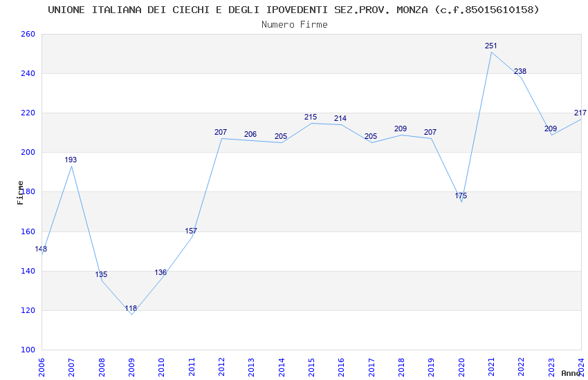Click the data label 205 for 2014

(x=280, y=136)
